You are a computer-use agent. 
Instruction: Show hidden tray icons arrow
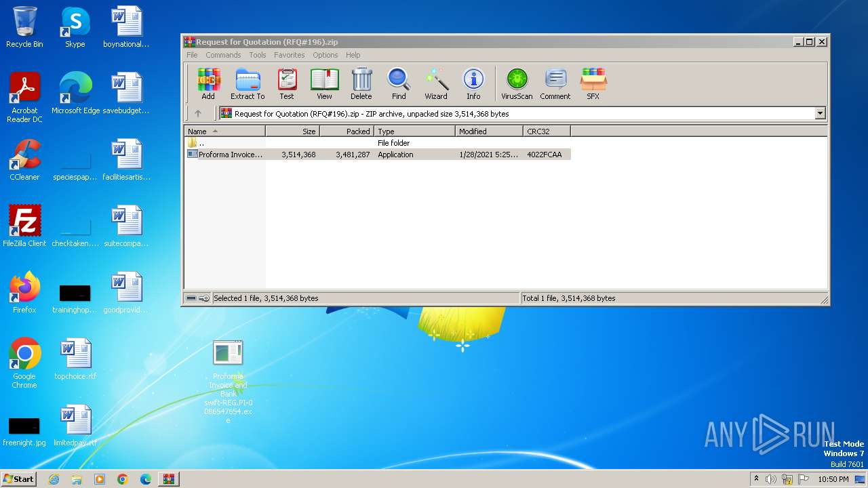(x=756, y=479)
